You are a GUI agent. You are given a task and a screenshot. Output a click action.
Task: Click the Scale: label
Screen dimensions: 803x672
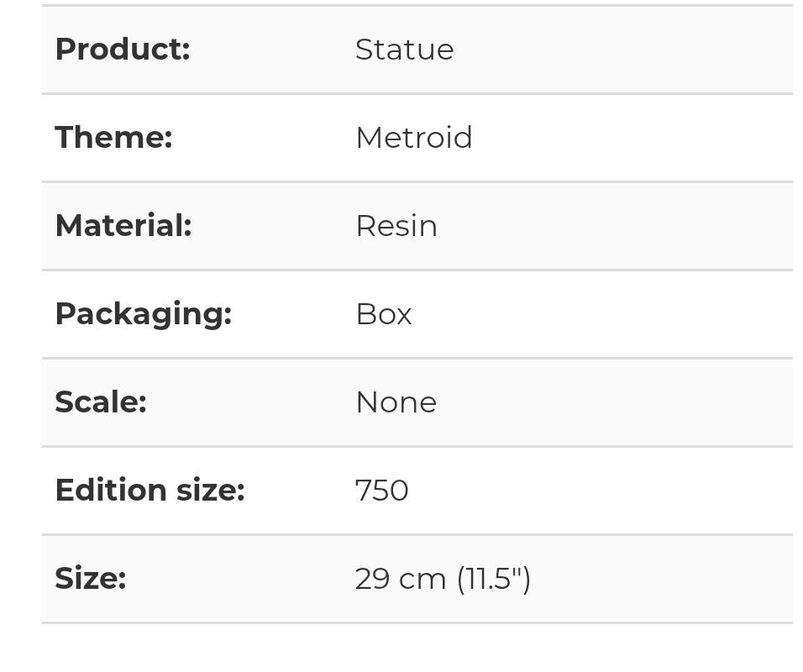click(101, 402)
